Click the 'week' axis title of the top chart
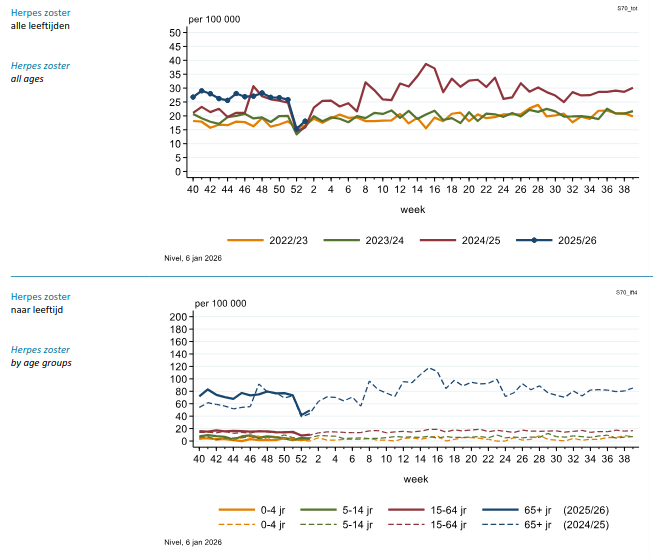 [414, 211]
